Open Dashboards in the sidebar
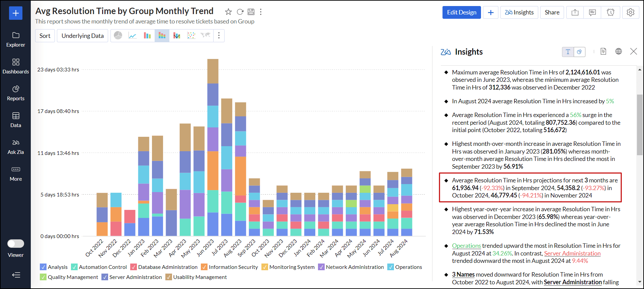Viewport: 644px width, 289px height. pyautogui.click(x=16, y=66)
